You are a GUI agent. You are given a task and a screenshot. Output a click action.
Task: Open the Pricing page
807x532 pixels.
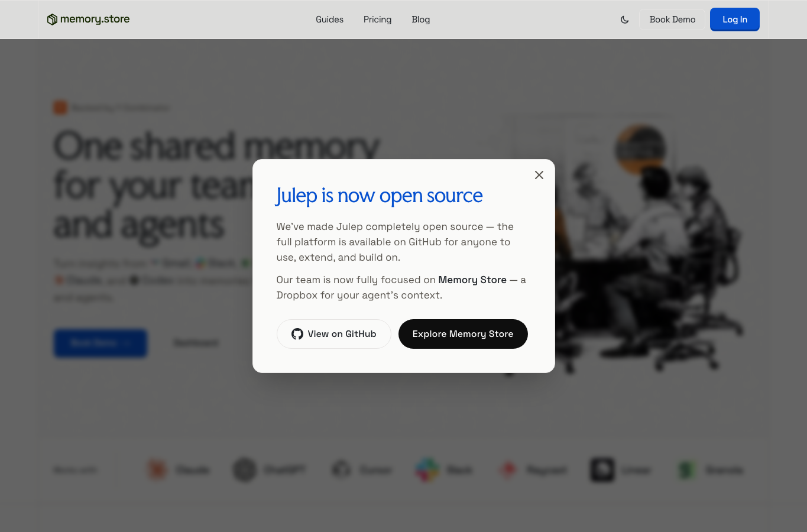[x=377, y=20]
